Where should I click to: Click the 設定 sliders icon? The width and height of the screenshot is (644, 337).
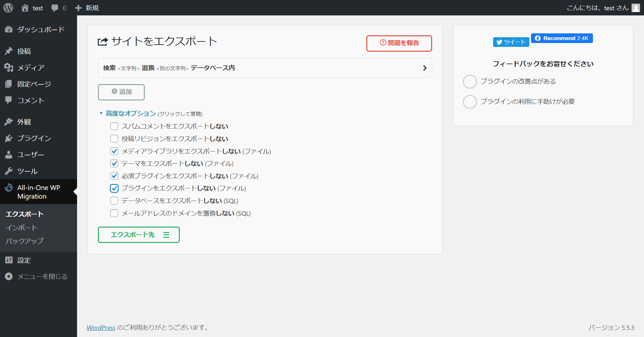(9, 260)
